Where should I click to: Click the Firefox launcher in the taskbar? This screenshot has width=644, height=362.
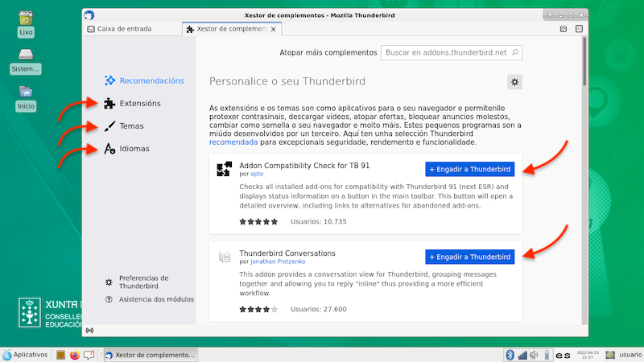75,354
